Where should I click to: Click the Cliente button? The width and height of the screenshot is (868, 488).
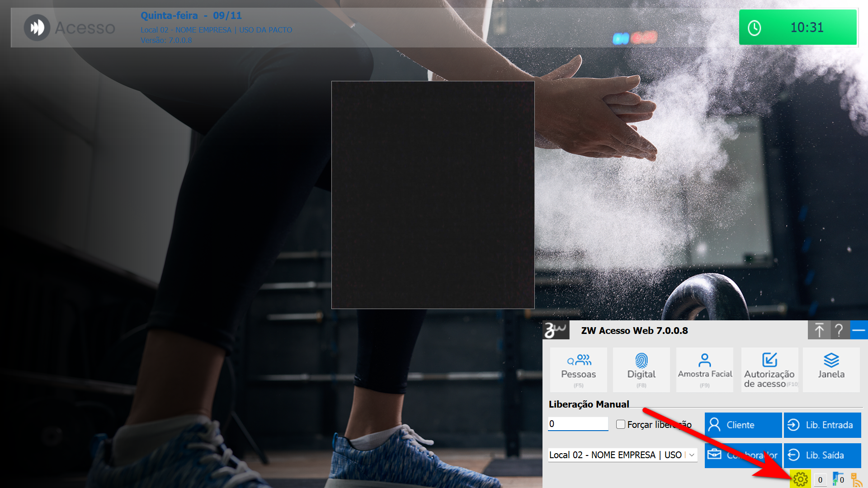(743, 425)
